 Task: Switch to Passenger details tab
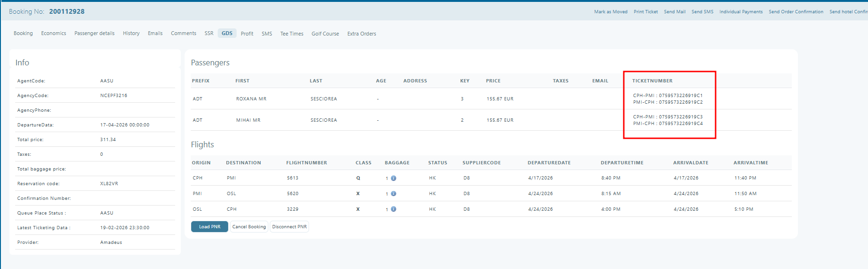pyautogui.click(x=94, y=34)
